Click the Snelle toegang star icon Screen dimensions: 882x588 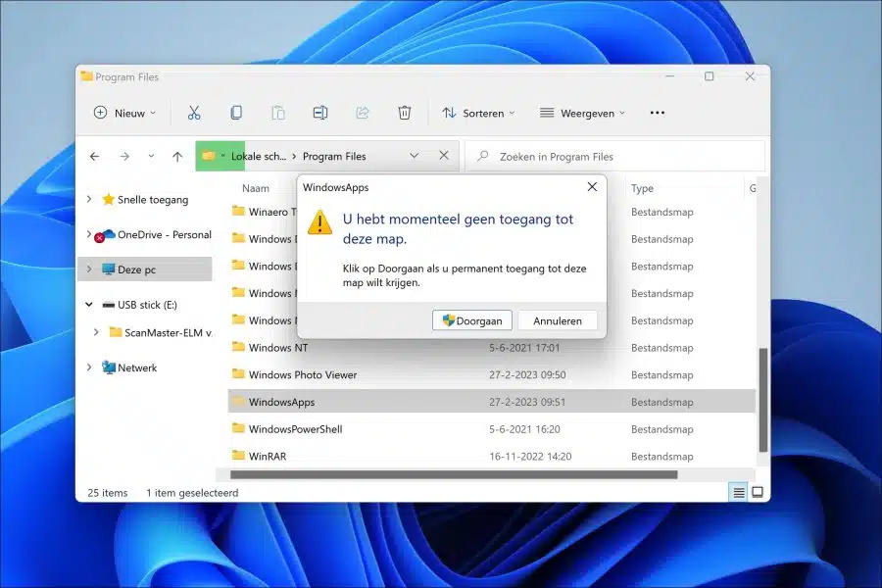pyautogui.click(x=108, y=199)
